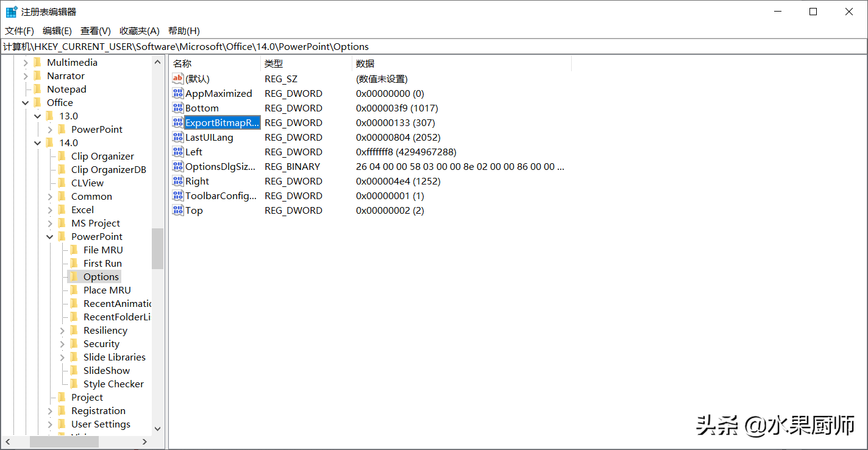Click the open Options folder icon
868x450 pixels.
[74, 276]
